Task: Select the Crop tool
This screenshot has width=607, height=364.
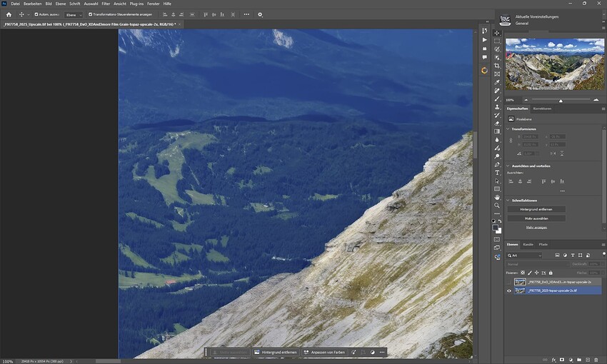Action: point(497,66)
